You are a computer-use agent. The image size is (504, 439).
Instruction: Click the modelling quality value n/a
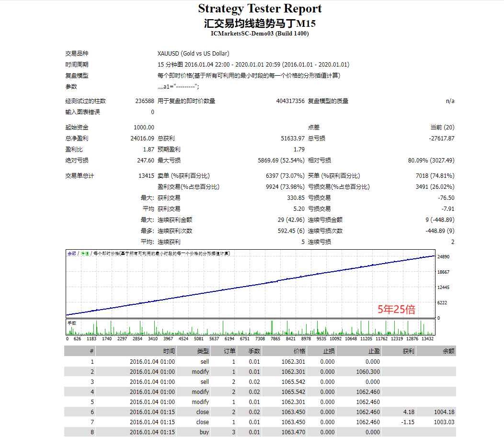450,101
